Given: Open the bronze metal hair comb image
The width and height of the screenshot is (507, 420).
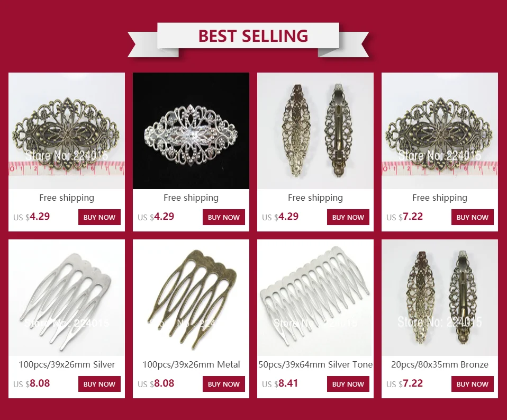Looking at the screenshot, I should (x=191, y=298).
